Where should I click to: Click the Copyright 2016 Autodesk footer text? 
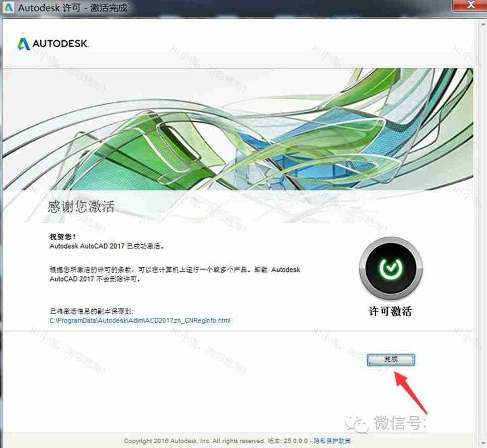[194, 441]
